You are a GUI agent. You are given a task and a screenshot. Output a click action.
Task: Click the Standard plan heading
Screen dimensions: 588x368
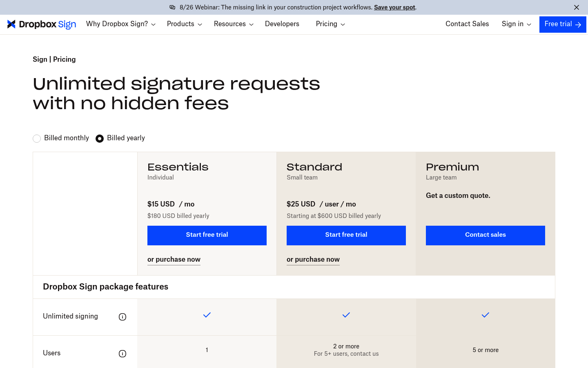tap(314, 167)
